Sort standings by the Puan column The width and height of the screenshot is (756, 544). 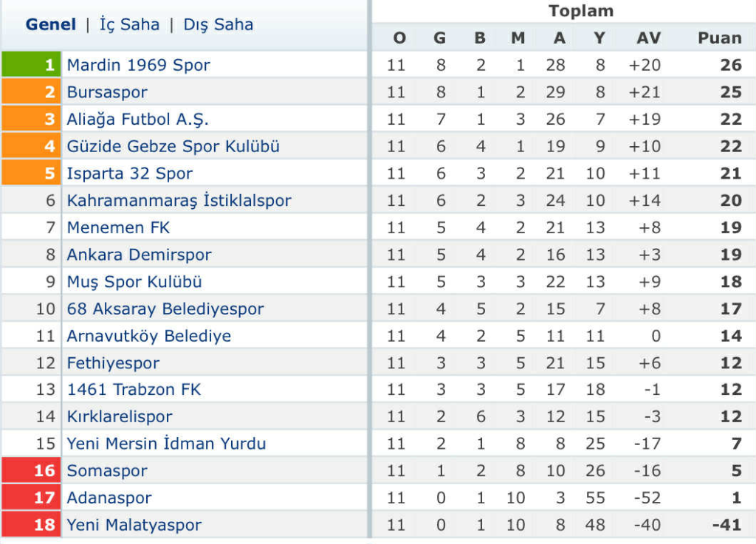pyautogui.click(x=719, y=38)
